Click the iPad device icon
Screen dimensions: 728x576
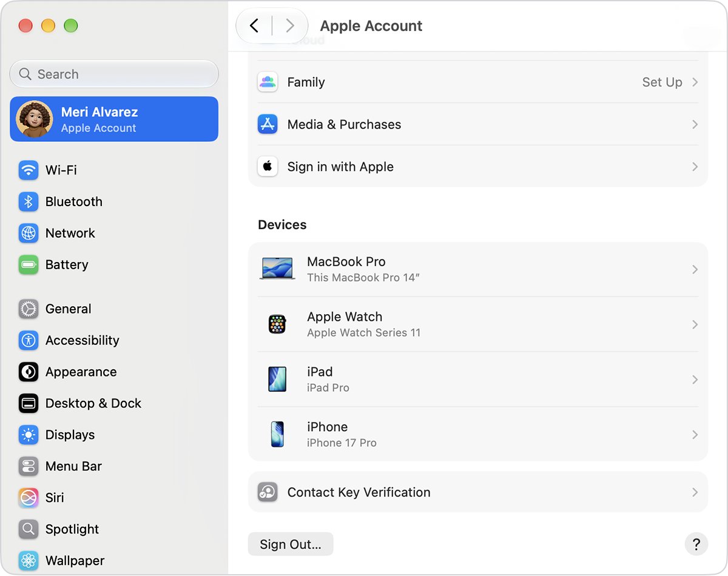tap(277, 380)
